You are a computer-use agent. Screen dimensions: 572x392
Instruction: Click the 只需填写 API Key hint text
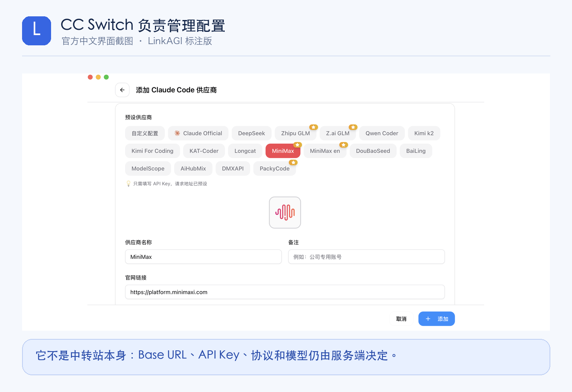170,184
